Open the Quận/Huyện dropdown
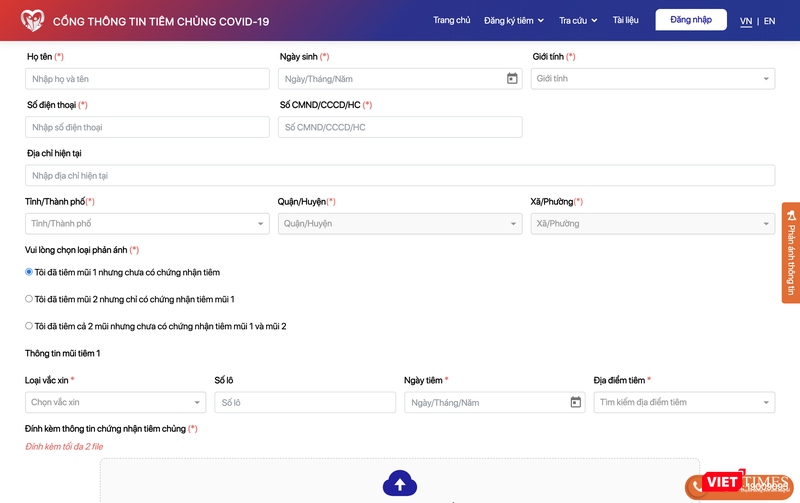 pyautogui.click(x=399, y=223)
